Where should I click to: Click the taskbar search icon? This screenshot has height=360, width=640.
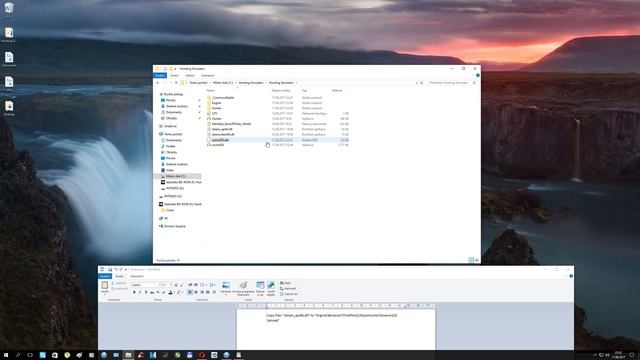pos(18,355)
